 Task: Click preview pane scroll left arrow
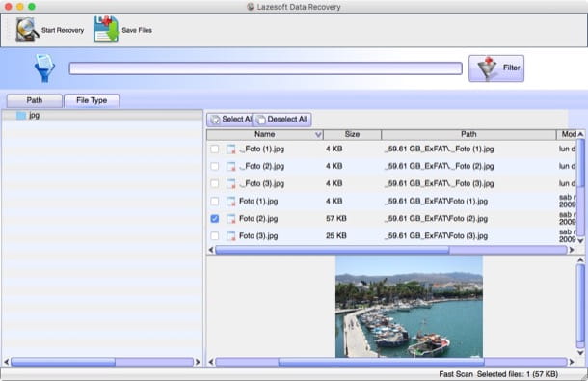[x=211, y=362]
